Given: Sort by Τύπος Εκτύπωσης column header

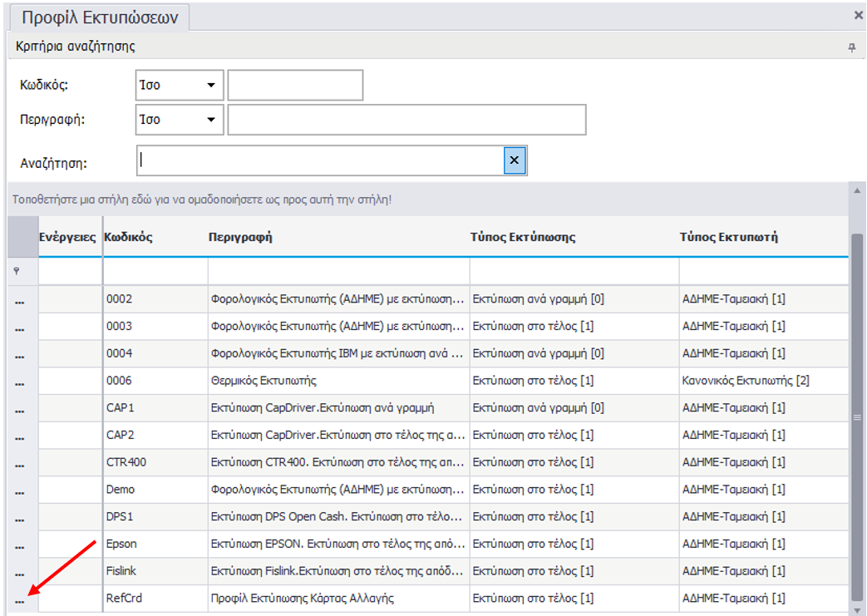Looking at the screenshot, I should click(524, 237).
